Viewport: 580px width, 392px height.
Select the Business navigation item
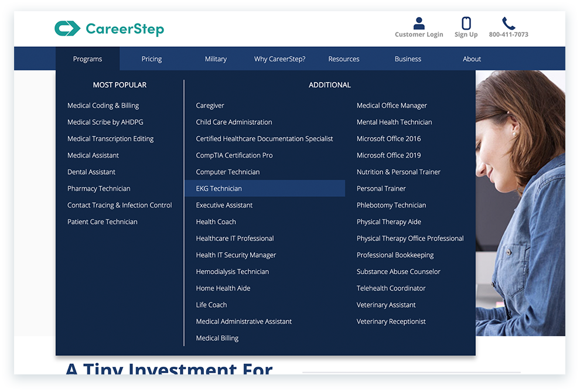pyautogui.click(x=408, y=59)
